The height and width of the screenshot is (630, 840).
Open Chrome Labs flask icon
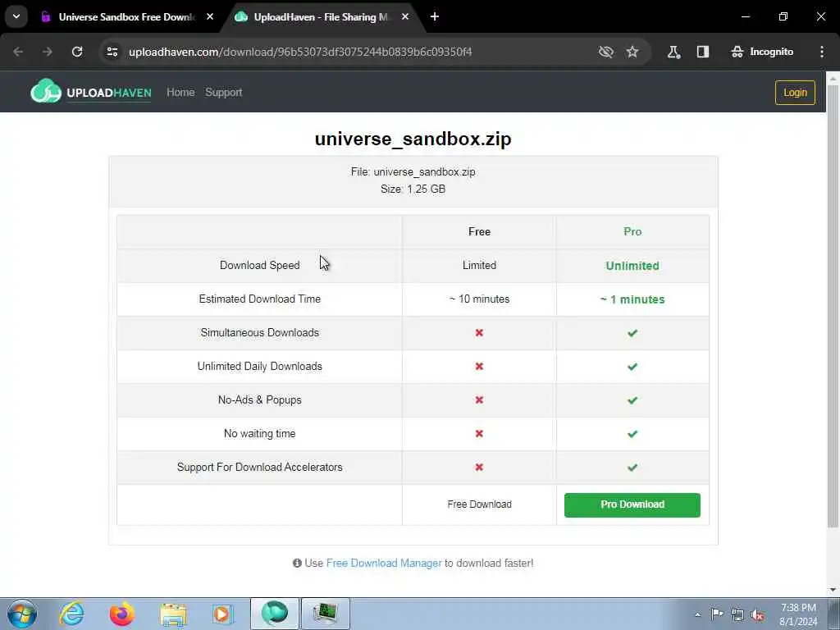(x=673, y=52)
